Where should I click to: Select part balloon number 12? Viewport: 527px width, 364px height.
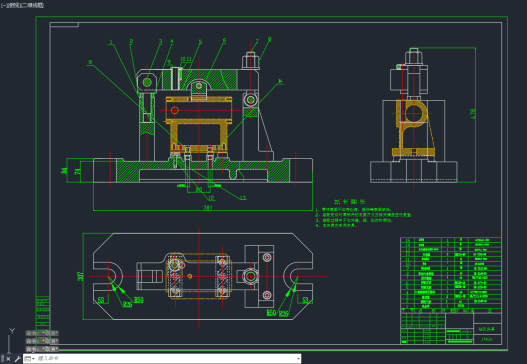pos(211,198)
